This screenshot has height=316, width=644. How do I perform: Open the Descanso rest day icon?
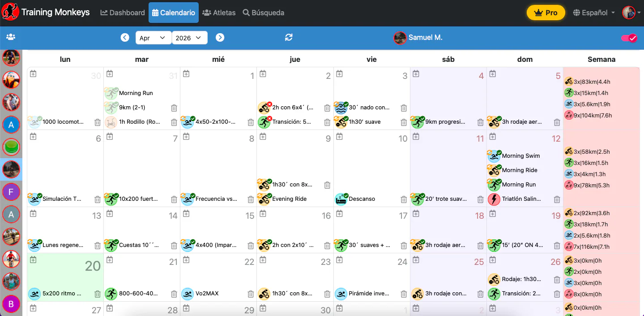(x=341, y=199)
